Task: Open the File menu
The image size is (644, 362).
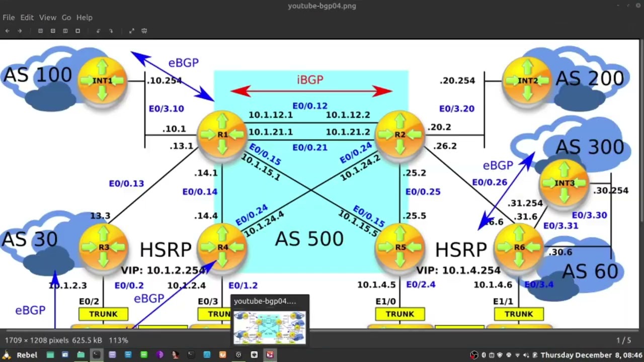Action: pos(9,17)
